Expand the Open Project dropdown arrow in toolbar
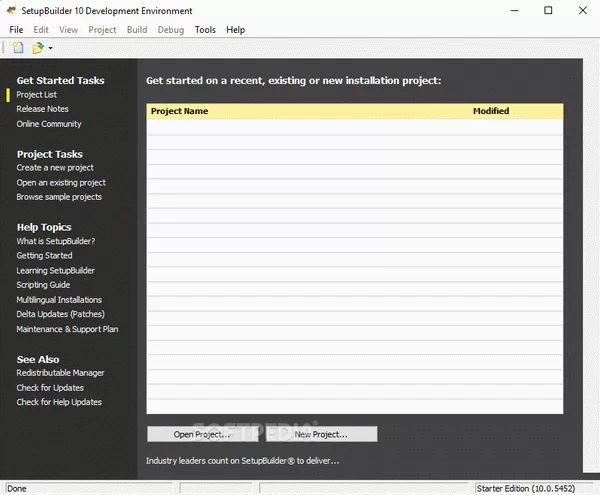The width and height of the screenshot is (600, 495). pyautogui.click(x=51, y=48)
